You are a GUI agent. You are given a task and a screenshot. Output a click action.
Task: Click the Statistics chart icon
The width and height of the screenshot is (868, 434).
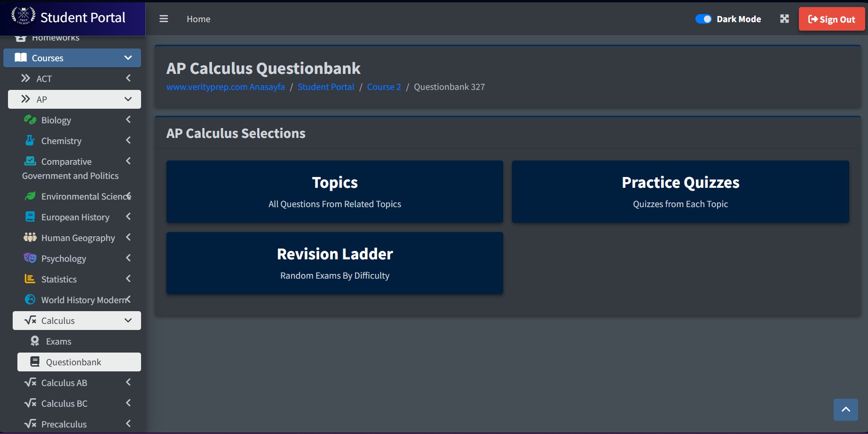[30, 279]
